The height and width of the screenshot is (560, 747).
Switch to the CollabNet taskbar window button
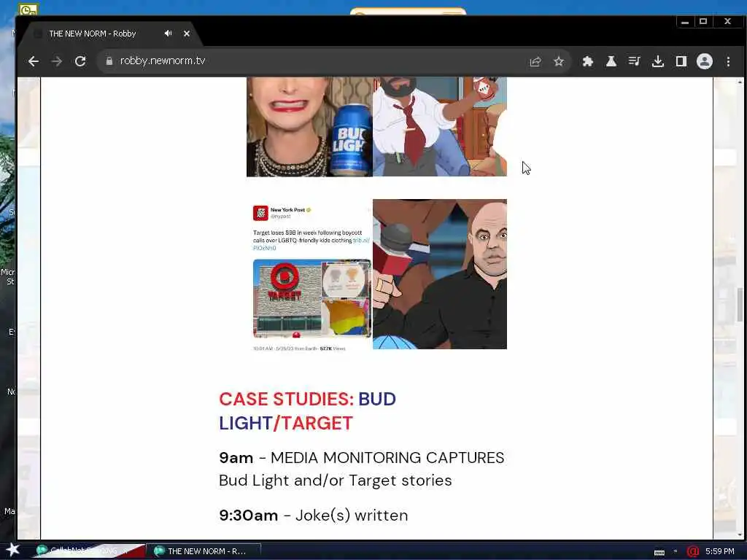[88, 551]
